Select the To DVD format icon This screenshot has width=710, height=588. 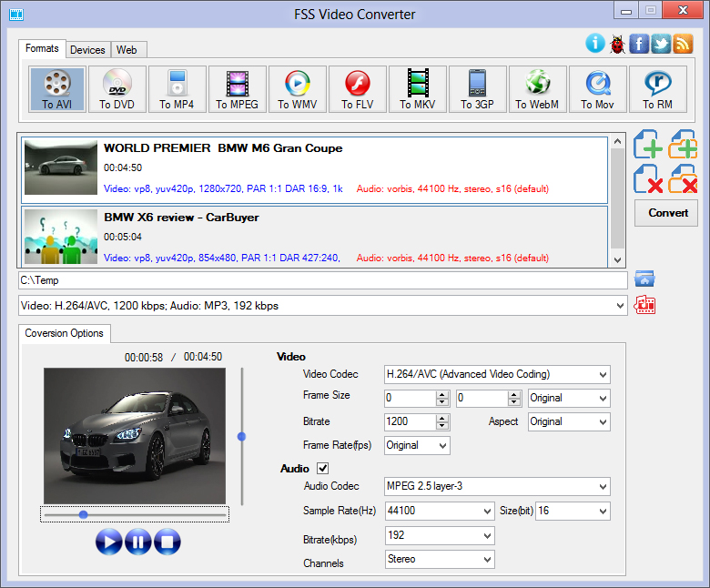(117, 89)
